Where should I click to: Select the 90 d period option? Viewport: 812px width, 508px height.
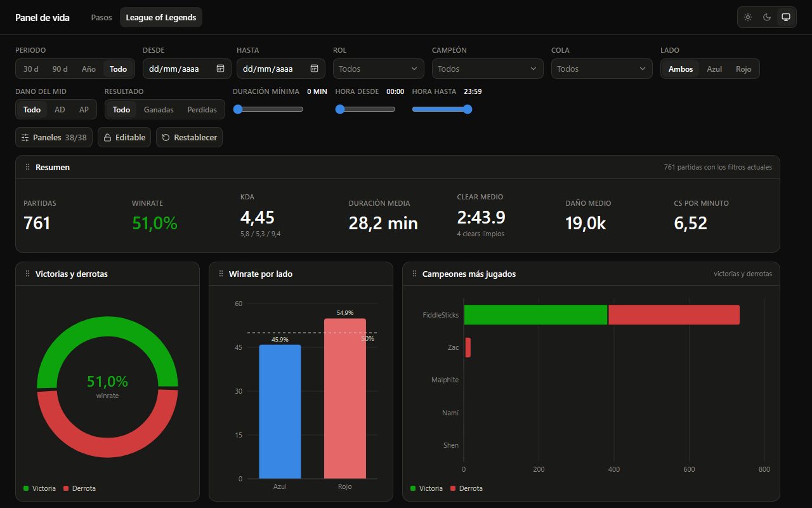click(60, 69)
